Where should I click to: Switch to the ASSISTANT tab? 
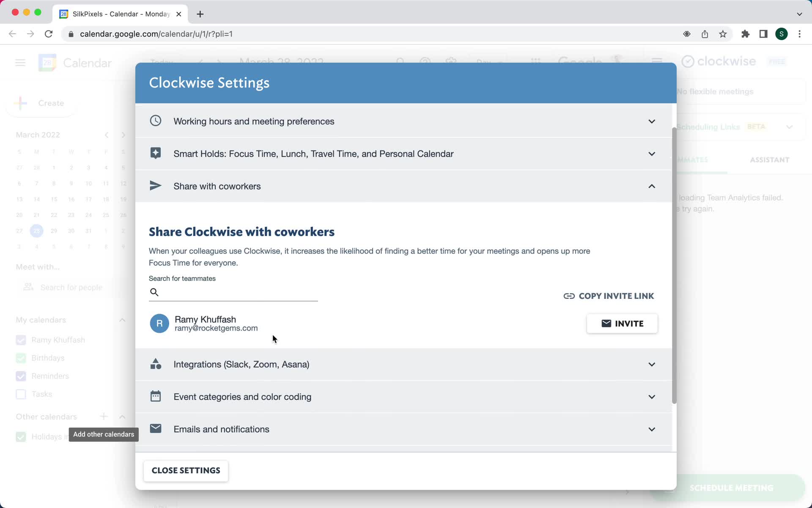pyautogui.click(x=769, y=160)
